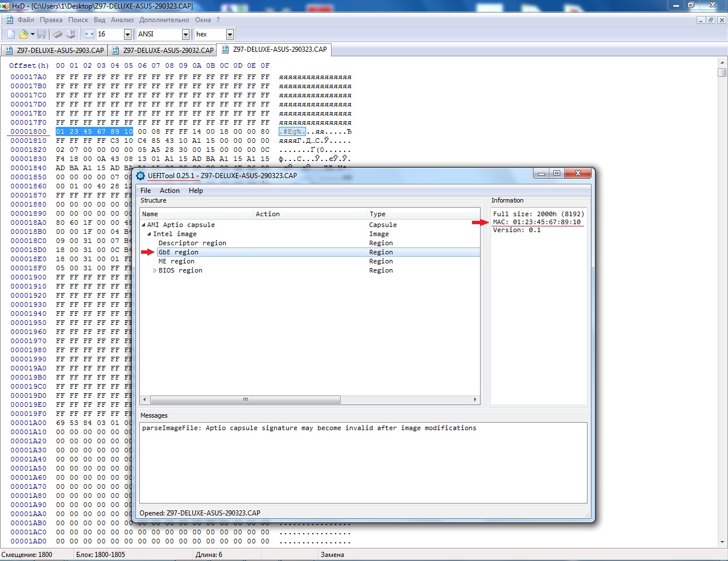Open the Правка menu
Screen dimensions: 728x561
(x=51, y=19)
